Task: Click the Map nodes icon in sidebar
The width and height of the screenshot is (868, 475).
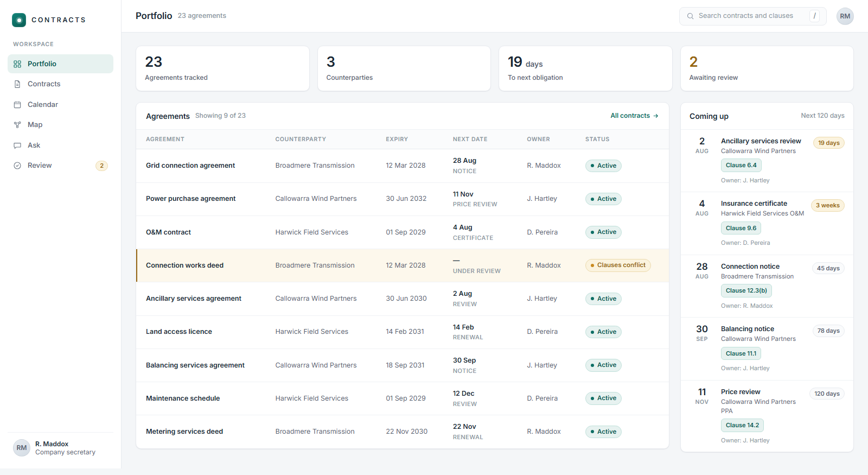Action: (17, 125)
